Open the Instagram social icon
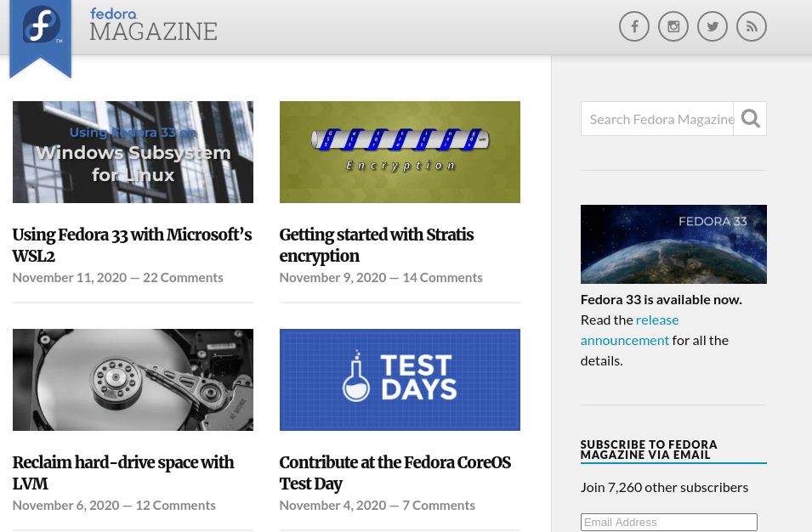Screen dimensions: 812x532 (x=673, y=26)
